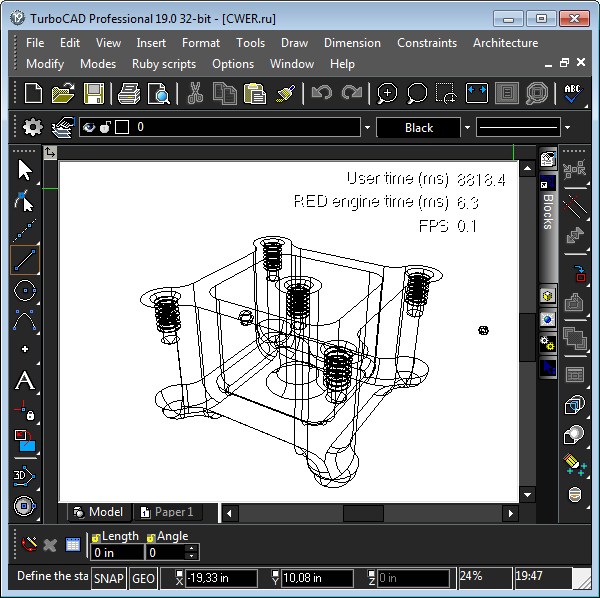This screenshot has width=600, height=598.
Task: Open the Ruby scripts menu
Action: click(164, 64)
